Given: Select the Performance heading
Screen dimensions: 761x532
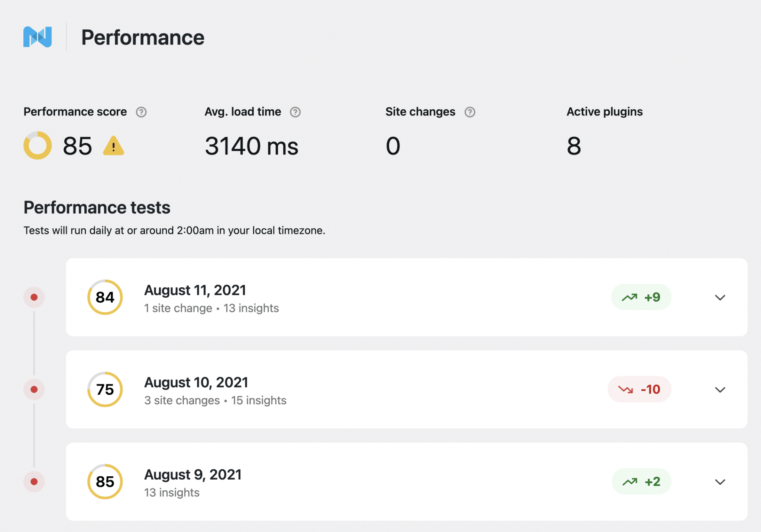Looking at the screenshot, I should pos(143,37).
